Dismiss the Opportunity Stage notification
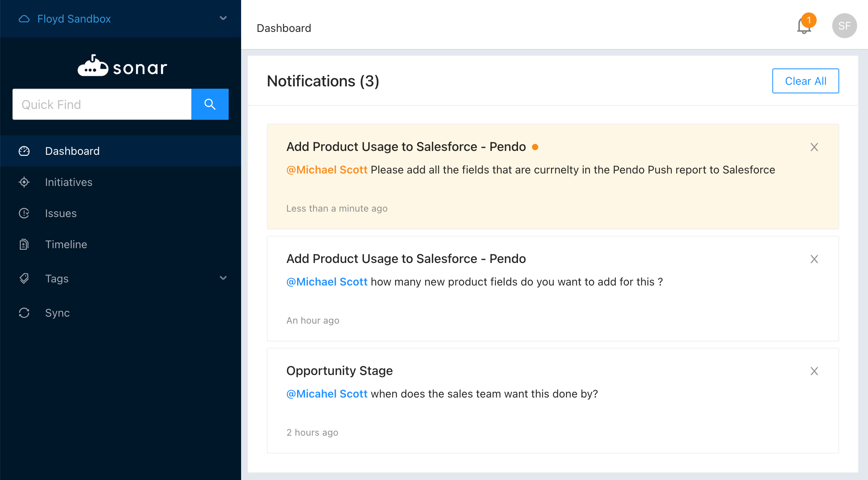Image resolution: width=868 pixels, height=480 pixels. [x=814, y=371]
